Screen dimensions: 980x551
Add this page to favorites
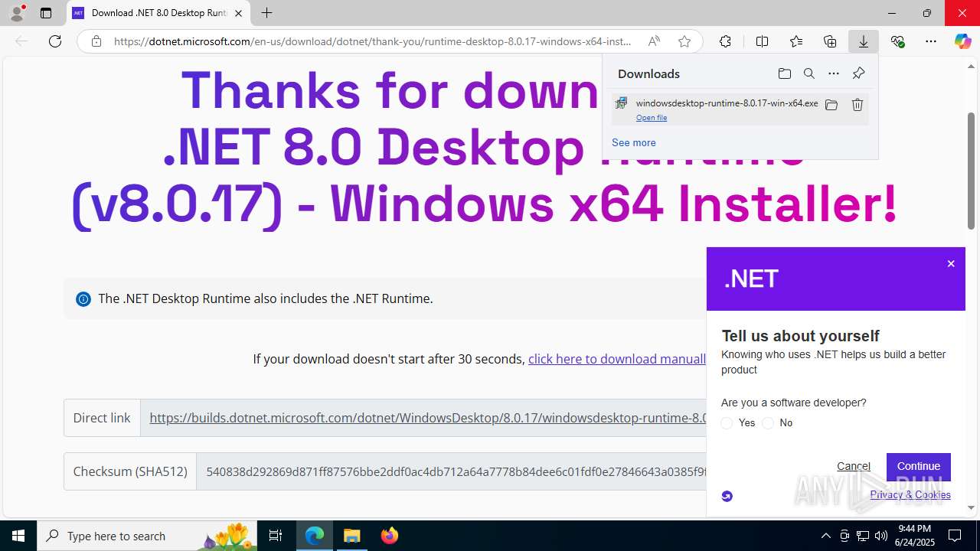click(x=684, y=41)
